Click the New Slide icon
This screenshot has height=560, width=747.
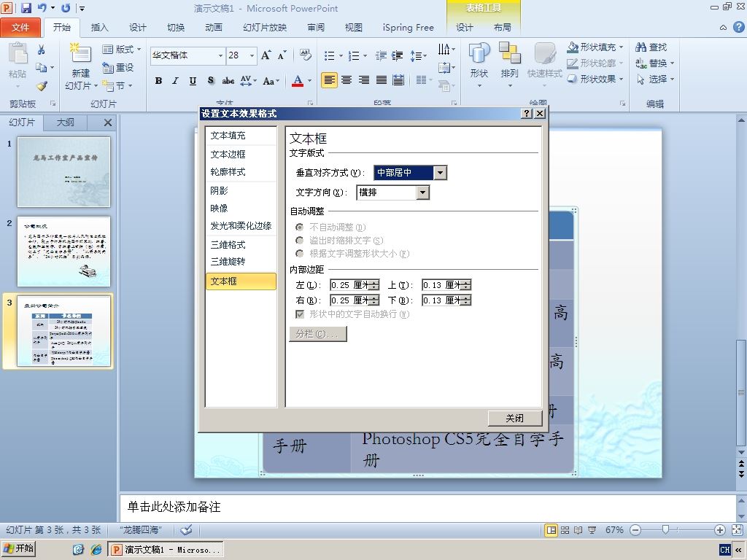(x=80, y=53)
